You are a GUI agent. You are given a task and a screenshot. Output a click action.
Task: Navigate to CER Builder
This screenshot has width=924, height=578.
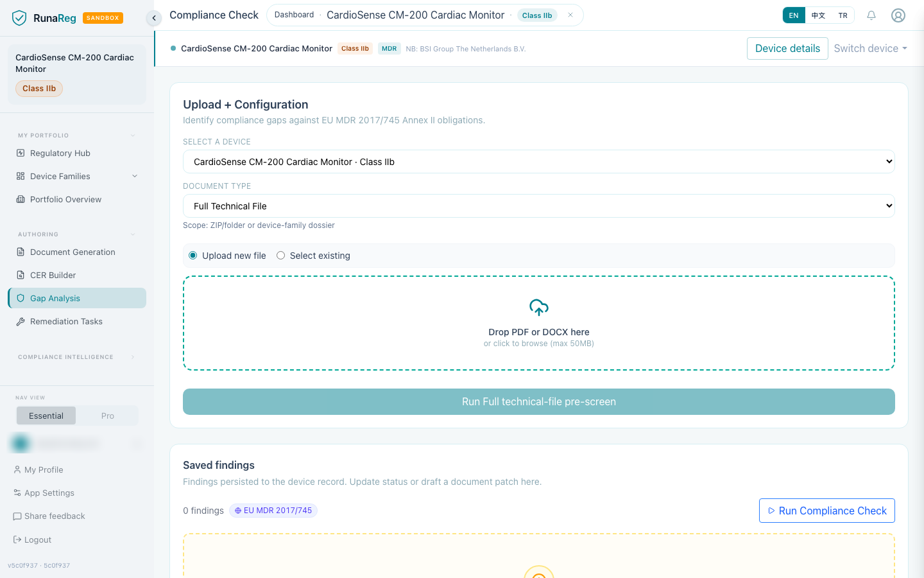point(77,275)
